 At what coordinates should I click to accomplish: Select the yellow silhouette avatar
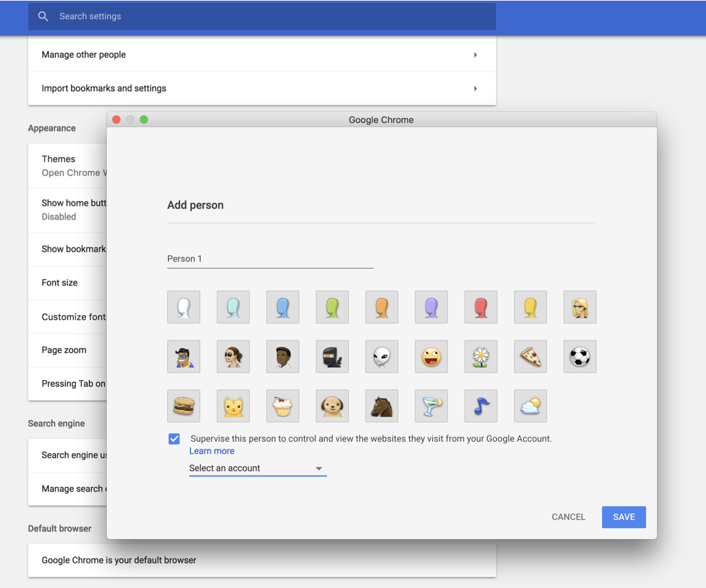click(x=531, y=307)
